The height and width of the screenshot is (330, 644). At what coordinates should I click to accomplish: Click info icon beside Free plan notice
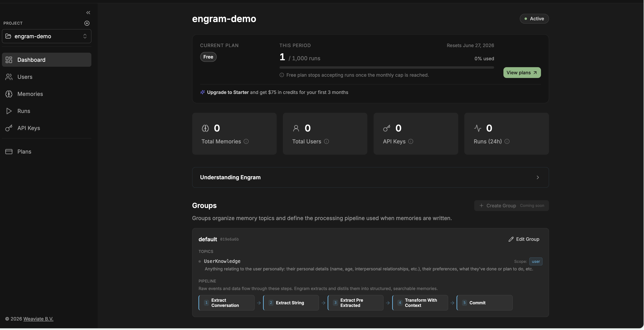click(282, 75)
